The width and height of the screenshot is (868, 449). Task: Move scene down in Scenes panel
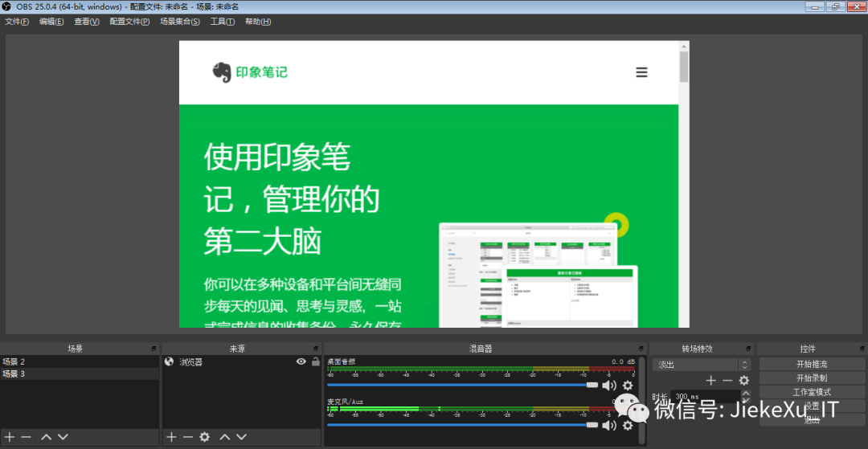click(x=63, y=437)
